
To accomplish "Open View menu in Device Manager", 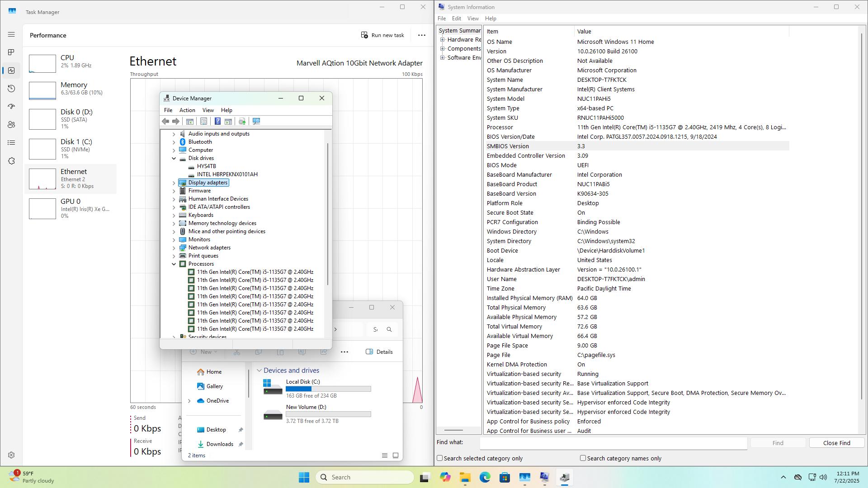I will click(208, 110).
